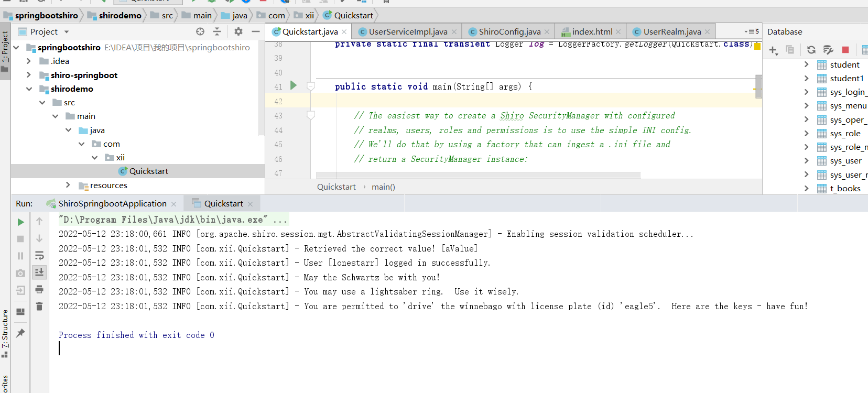Viewport: 868px width, 393px height.
Task: Toggle scroll to end in Run console
Action: click(x=39, y=272)
